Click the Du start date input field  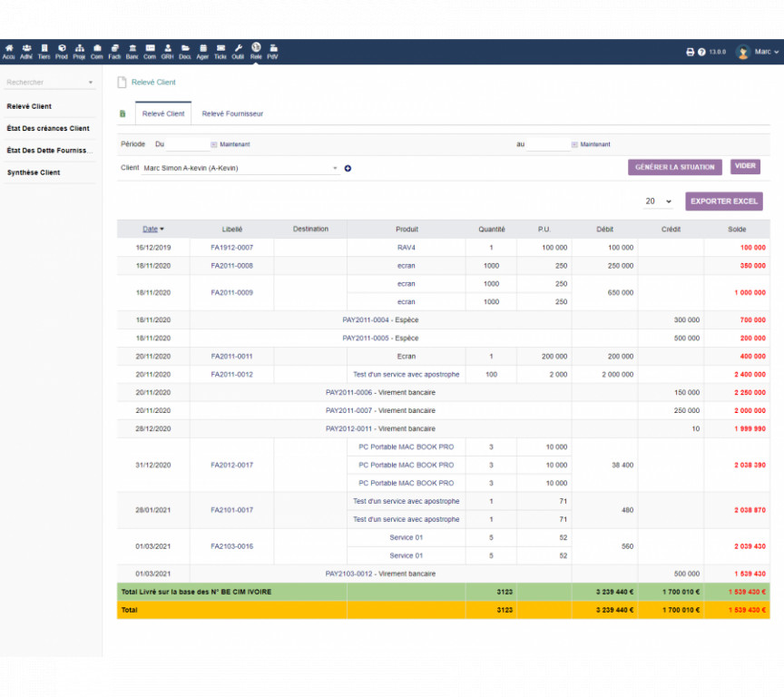pos(188,144)
